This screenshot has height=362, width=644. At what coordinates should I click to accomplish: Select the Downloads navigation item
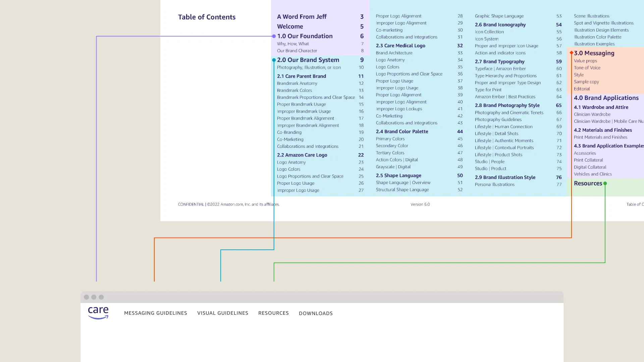[x=316, y=313]
